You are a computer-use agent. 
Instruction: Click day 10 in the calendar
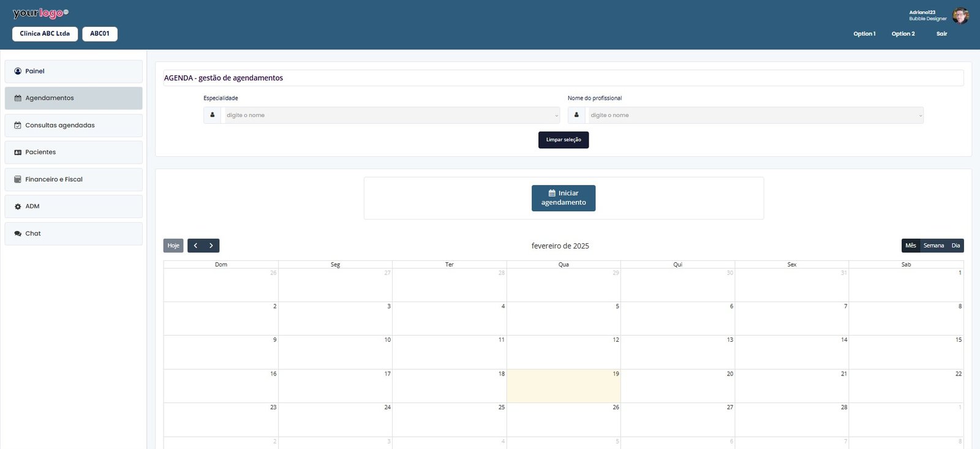pyautogui.click(x=335, y=352)
